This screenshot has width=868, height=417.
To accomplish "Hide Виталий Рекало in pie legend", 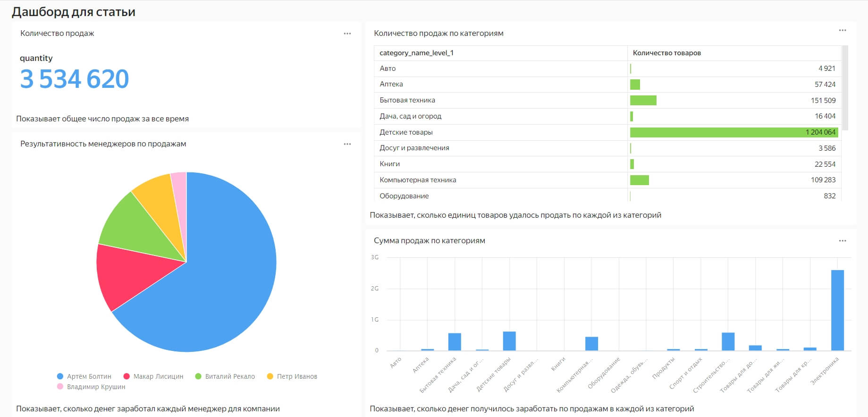I will click(x=225, y=376).
